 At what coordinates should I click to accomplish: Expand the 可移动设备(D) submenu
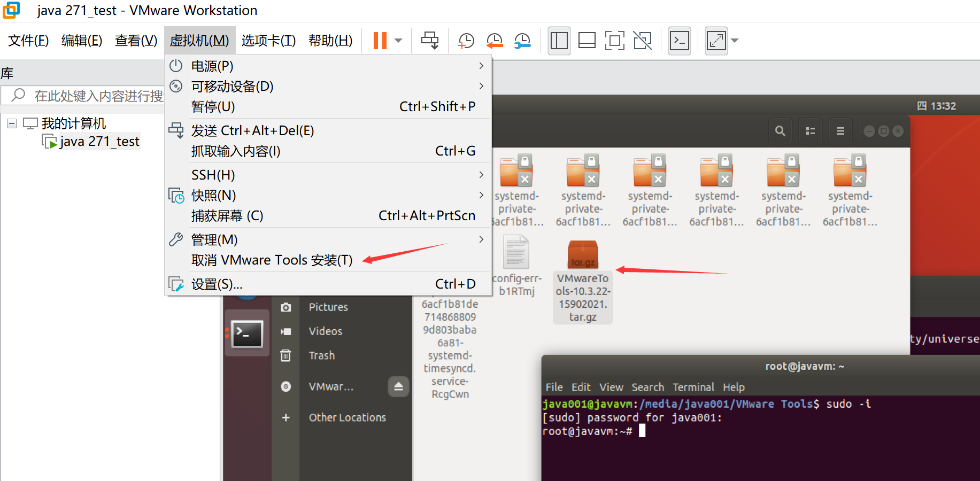[328, 87]
